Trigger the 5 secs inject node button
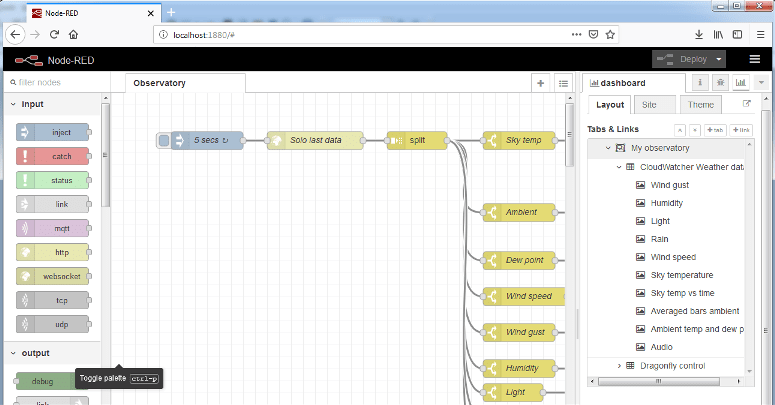The width and height of the screenshot is (775, 405). [x=164, y=140]
